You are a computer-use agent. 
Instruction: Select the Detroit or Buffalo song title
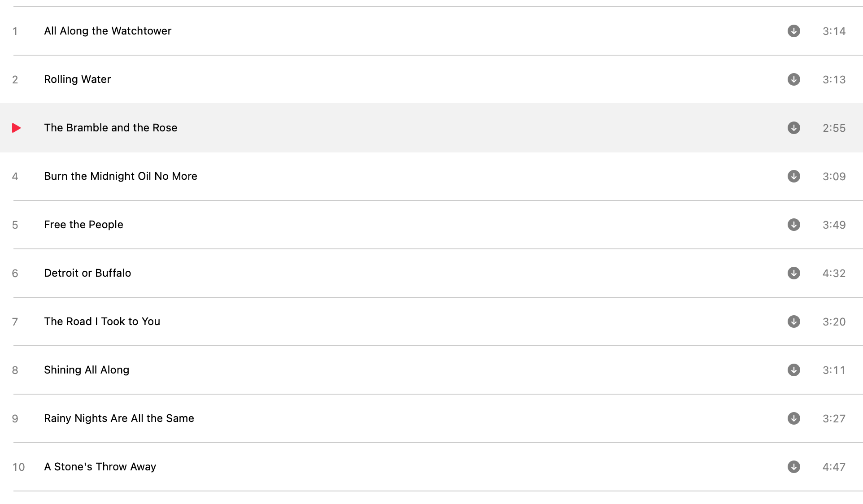tap(87, 273)
